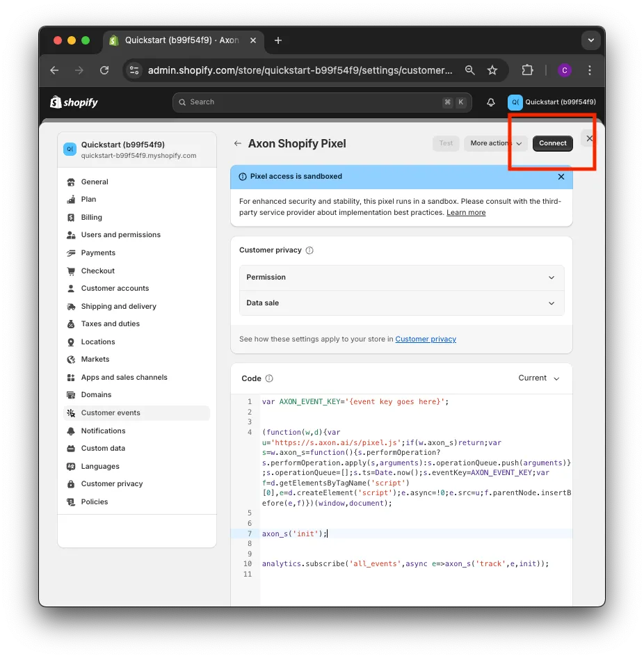Click the Shopify logo in header

[x=74, y=102]
